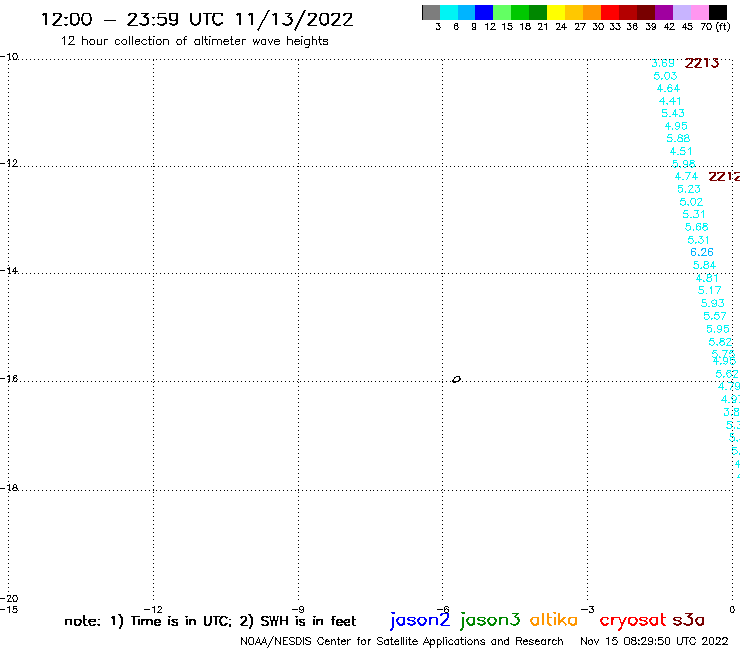Click the -3 longitude axis label
The image size is (740, 650).
click(588, 609)
